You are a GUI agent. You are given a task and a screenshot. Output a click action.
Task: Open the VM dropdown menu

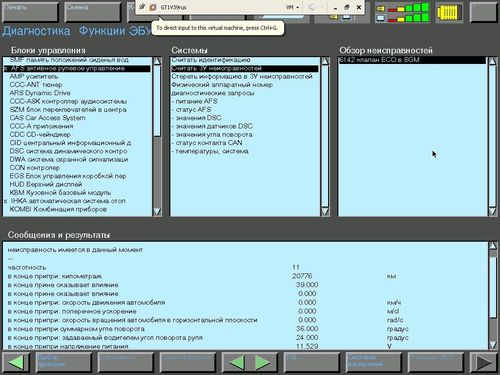coord(292,7)
